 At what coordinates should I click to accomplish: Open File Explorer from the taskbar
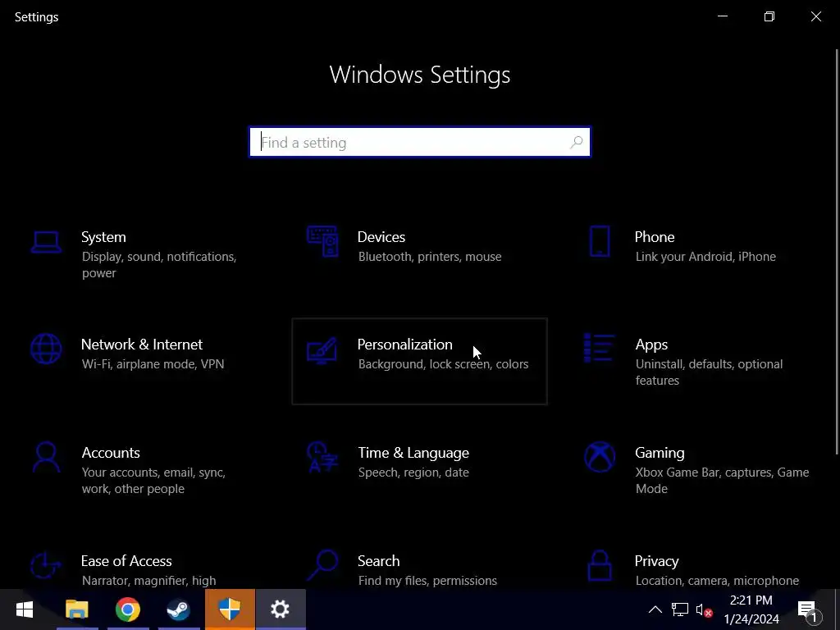pyautogui.click(x=76, y=609)
